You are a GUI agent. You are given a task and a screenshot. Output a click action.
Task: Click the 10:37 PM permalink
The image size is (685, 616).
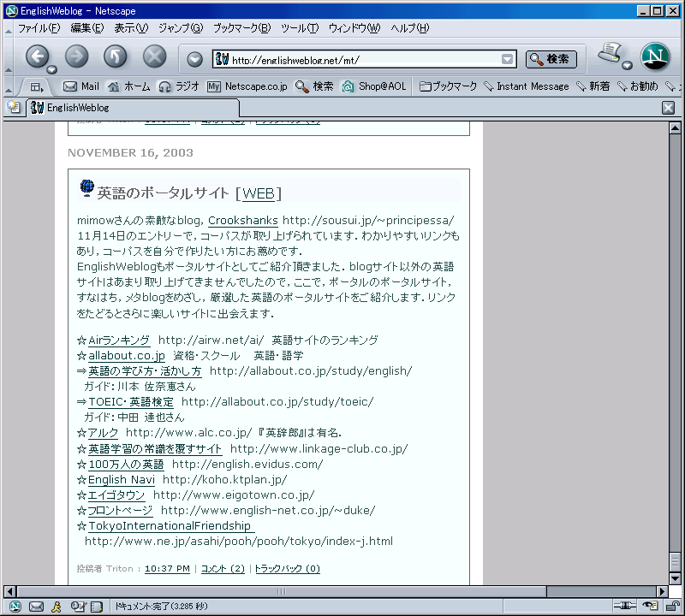coord(167,569)
